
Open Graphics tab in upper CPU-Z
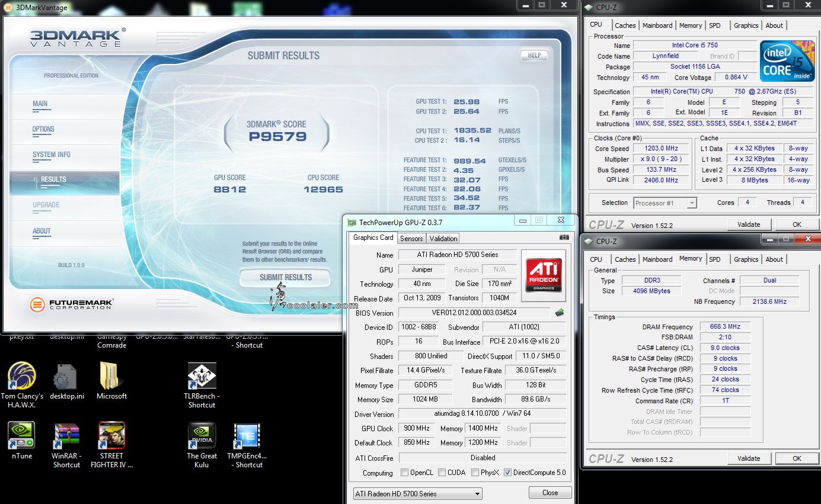tap(746, 25)
